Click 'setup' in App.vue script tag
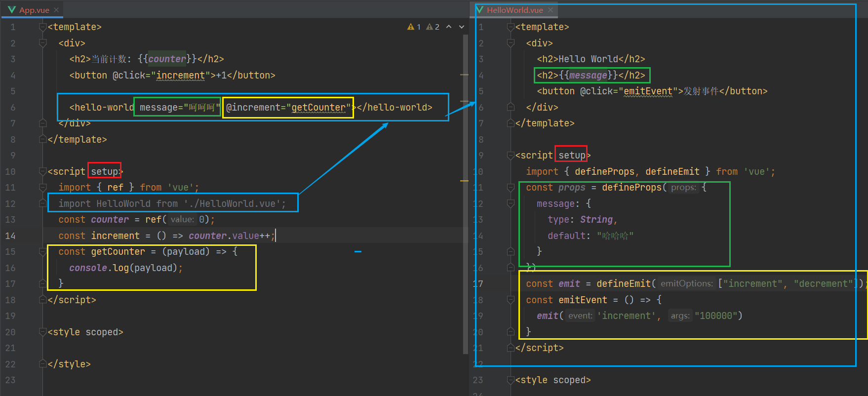The image size is (868, 396). [x=105, y=171]
